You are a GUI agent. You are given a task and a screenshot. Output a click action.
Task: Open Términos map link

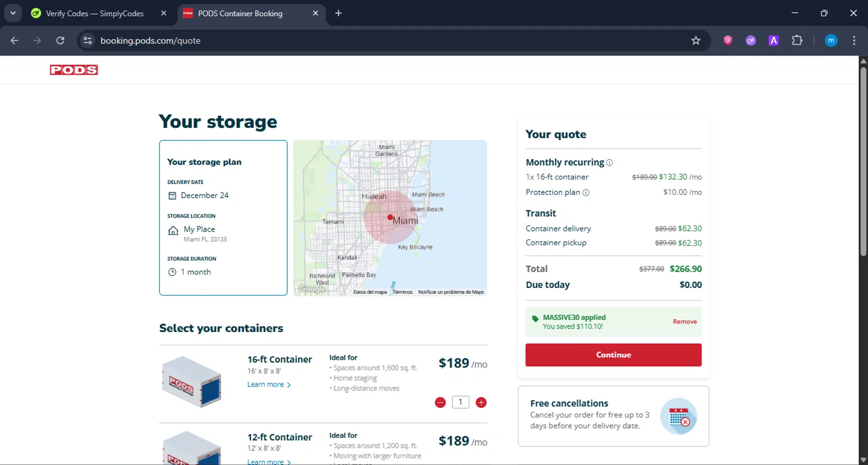pos(402,292)
